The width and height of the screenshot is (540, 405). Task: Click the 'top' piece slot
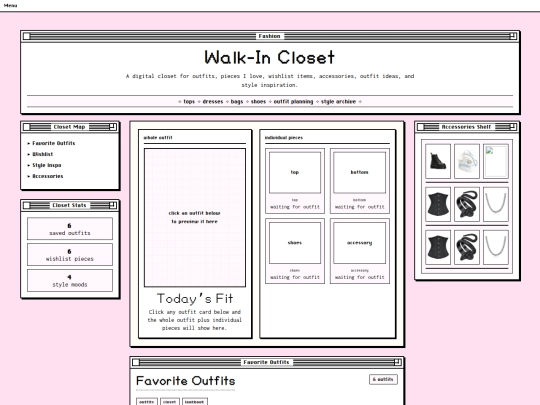coord(295,181)
